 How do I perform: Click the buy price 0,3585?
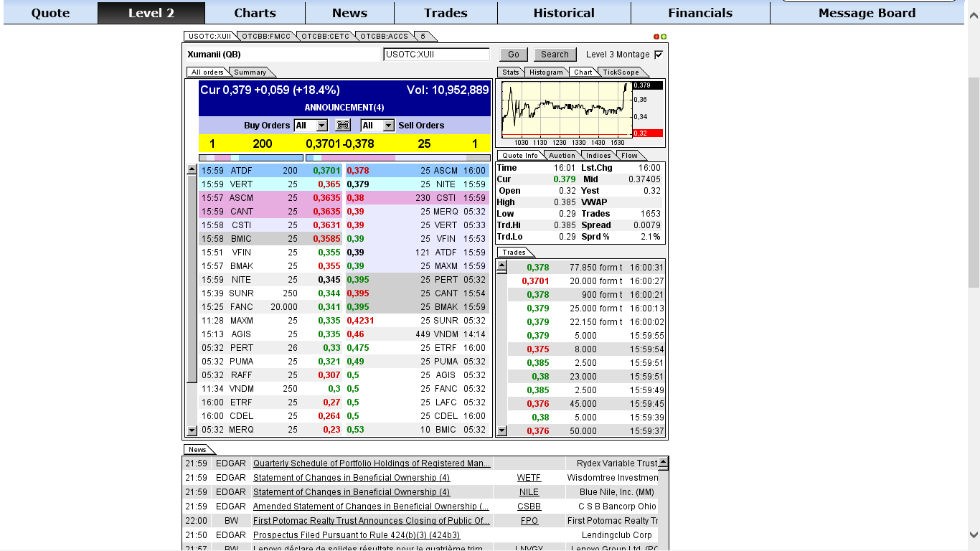(x=326, y=239)
